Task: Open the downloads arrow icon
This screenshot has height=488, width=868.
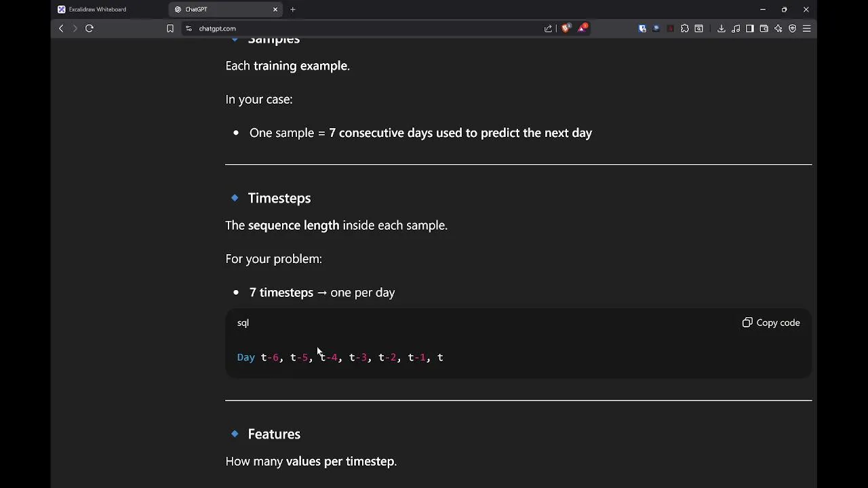Action: [722, 28]
